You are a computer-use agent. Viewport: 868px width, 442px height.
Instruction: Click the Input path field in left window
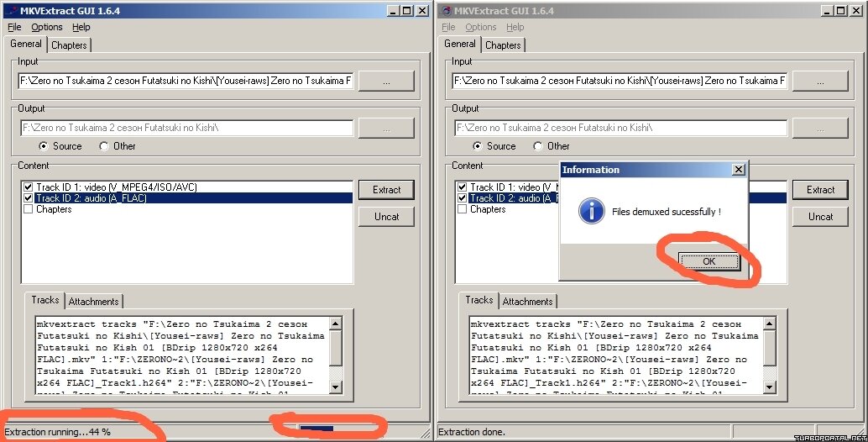(x=186, y=81)
